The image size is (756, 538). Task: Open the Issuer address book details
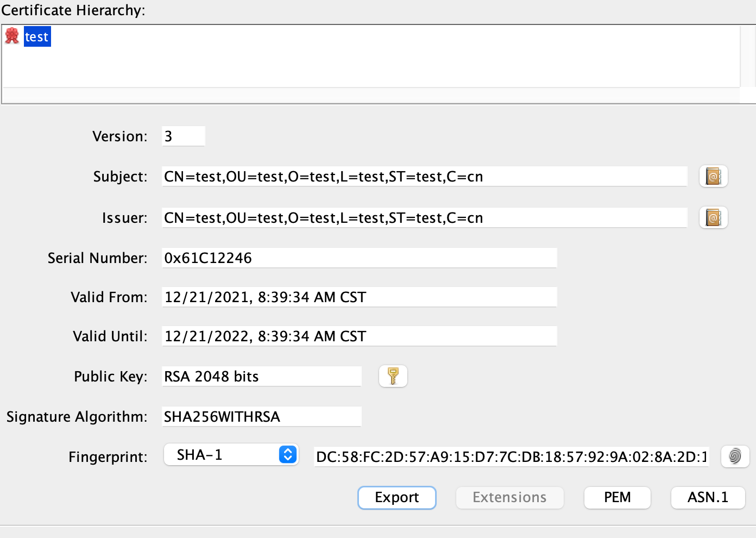click(x=713, y=217)
